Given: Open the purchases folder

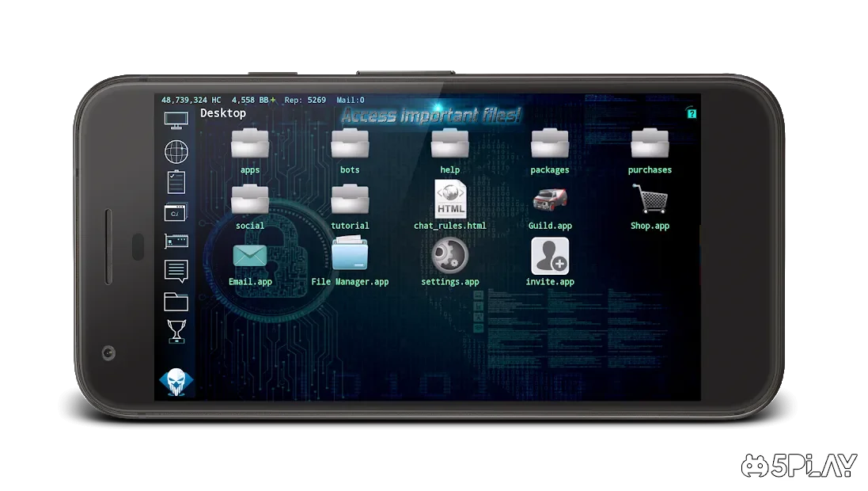Looking at the screenshot, I should tap(650, 144).
